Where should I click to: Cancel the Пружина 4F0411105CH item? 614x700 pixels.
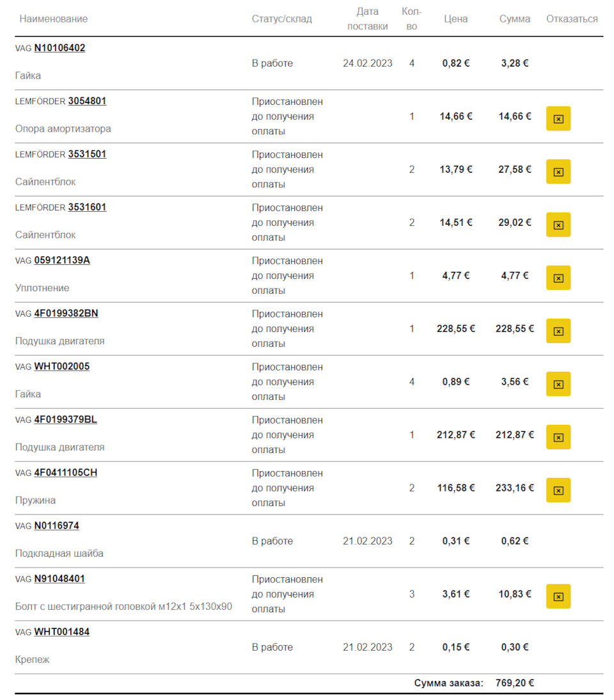click(x=558, y=491)
